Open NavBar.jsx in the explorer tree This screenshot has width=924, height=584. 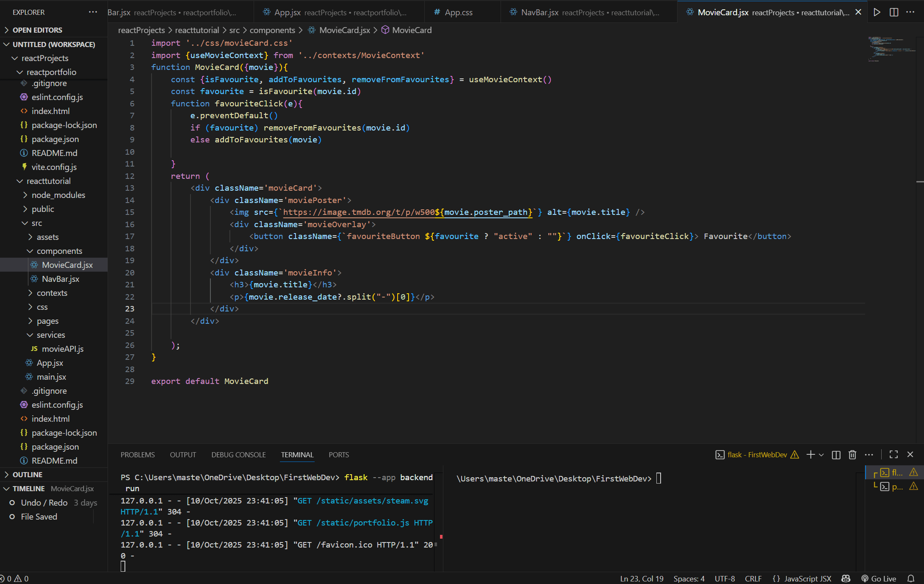click(54, 279)
